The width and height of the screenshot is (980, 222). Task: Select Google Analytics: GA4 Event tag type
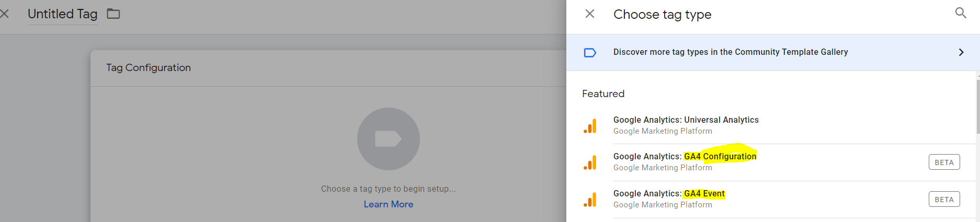point(773,200)
